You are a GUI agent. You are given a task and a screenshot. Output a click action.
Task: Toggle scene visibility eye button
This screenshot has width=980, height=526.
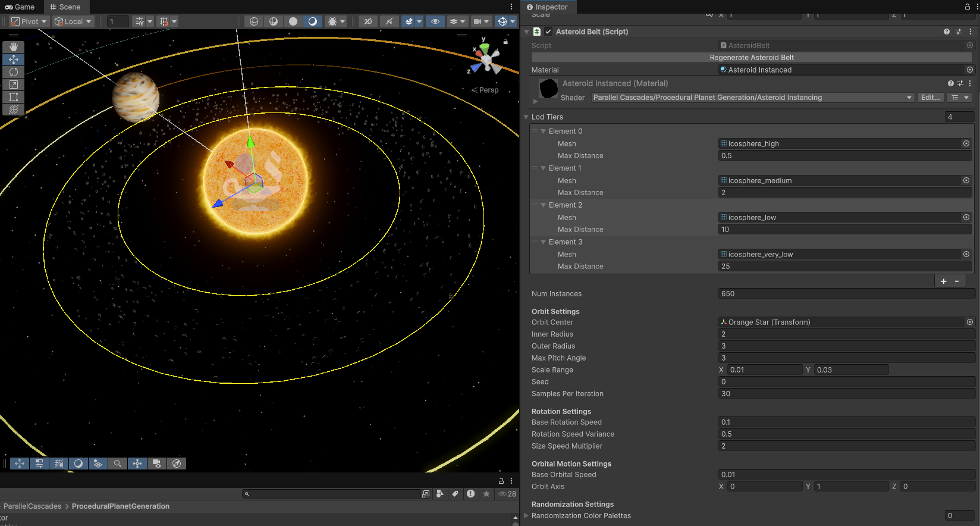click(x=435, y=21)
